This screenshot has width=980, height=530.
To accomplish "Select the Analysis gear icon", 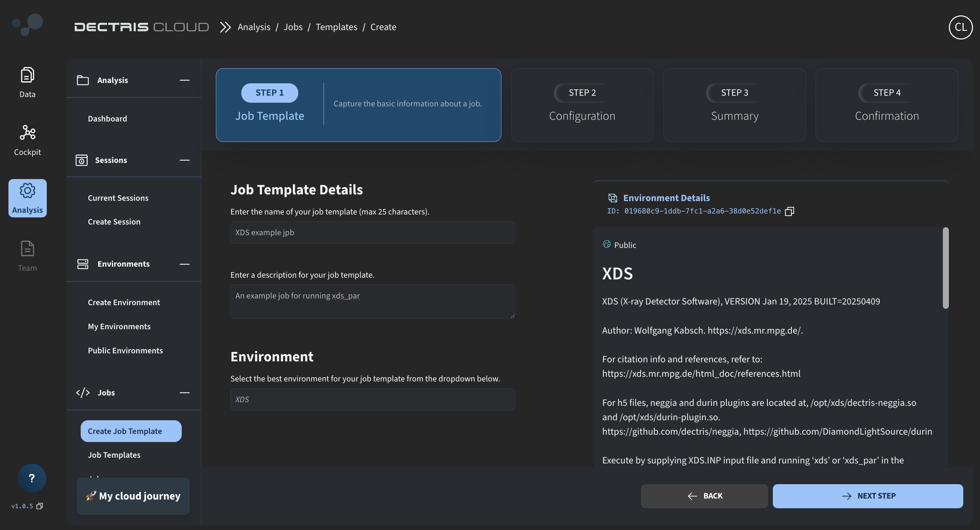I will pos(27,190).
